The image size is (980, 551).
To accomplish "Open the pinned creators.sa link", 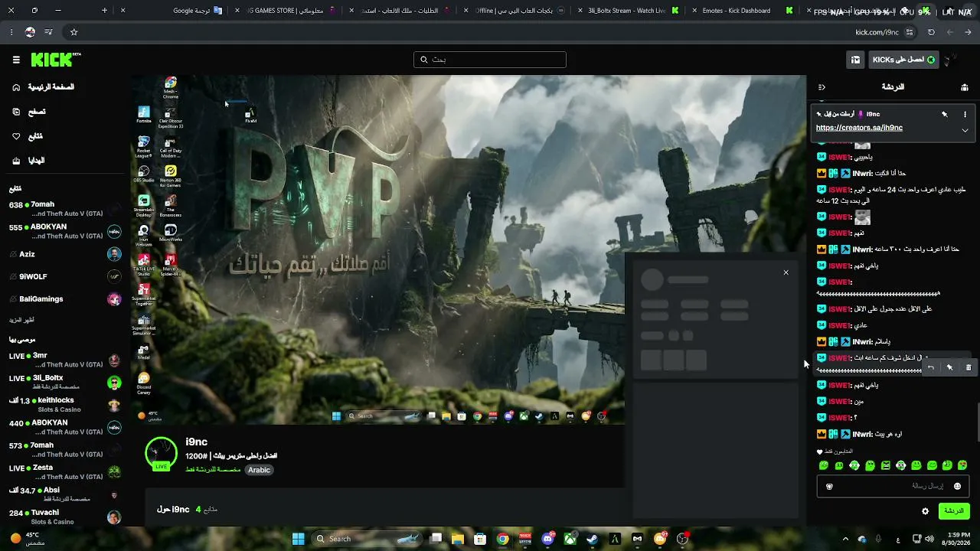I will click(859, 128).
